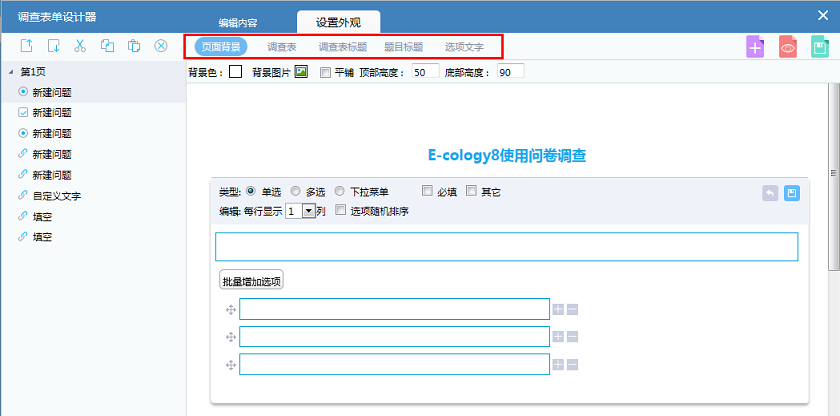Click the move-down arrow icon in left toolbar
This screenshot has height=416, width=840.
click(x=53, y=46)
